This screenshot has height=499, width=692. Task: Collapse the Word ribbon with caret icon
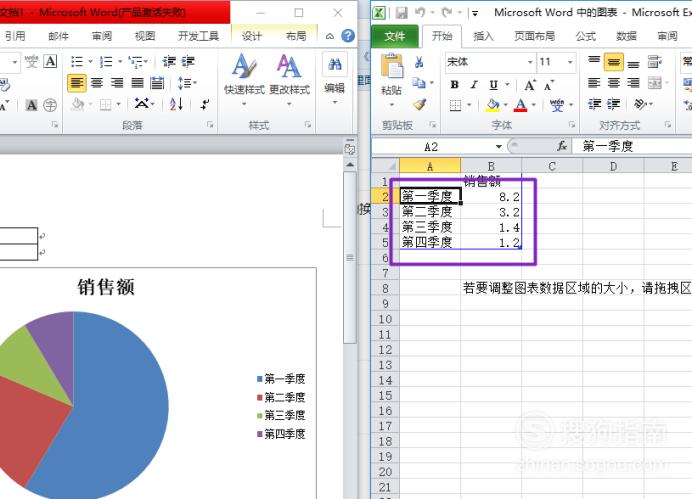tap(330, 36)
